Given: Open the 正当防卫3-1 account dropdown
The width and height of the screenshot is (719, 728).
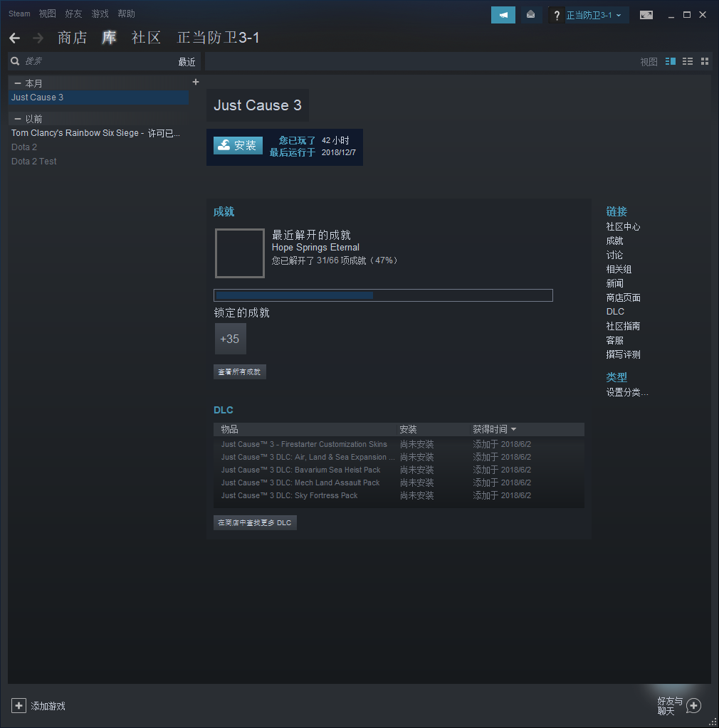Looking at the screenshot, I should point(594,15).
